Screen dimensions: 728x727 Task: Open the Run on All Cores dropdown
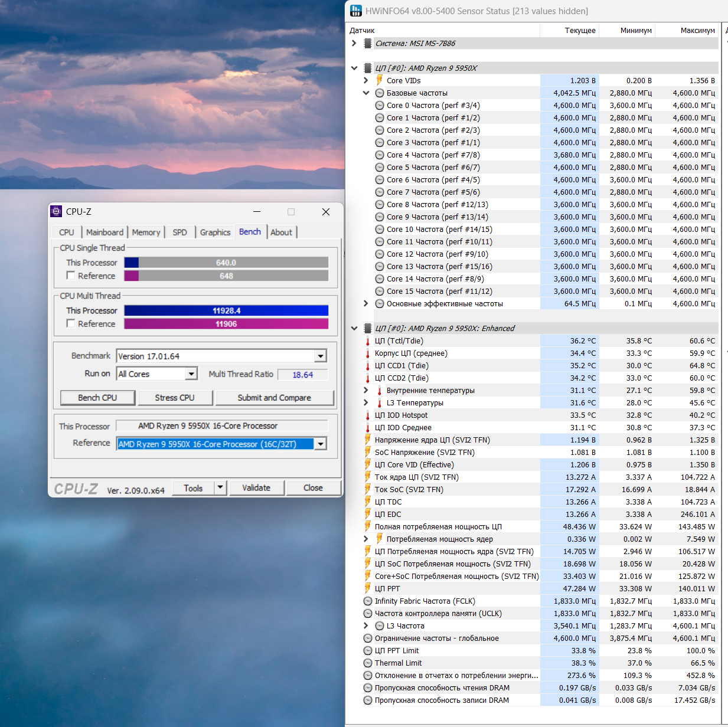191,374
